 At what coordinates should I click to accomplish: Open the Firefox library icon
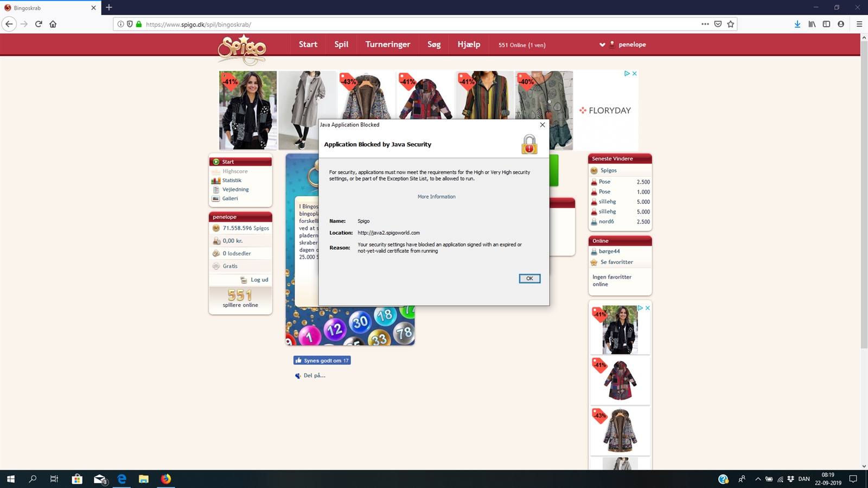tap(812, 24)
